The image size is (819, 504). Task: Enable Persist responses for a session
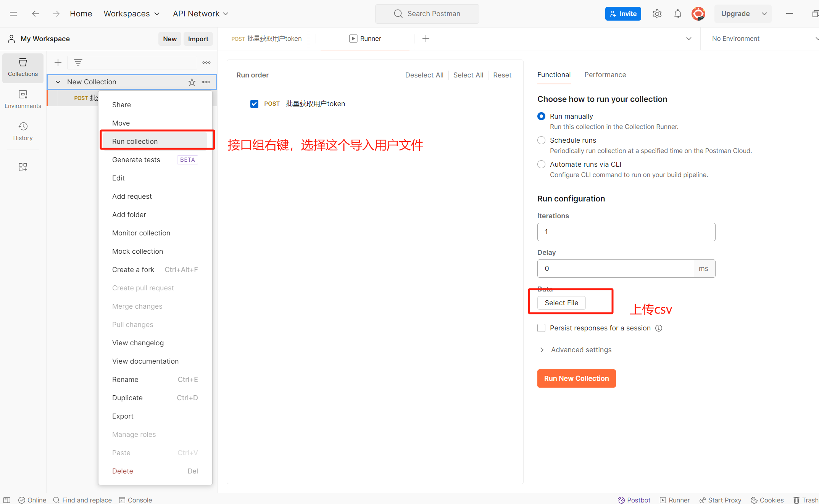coord(541,328)
